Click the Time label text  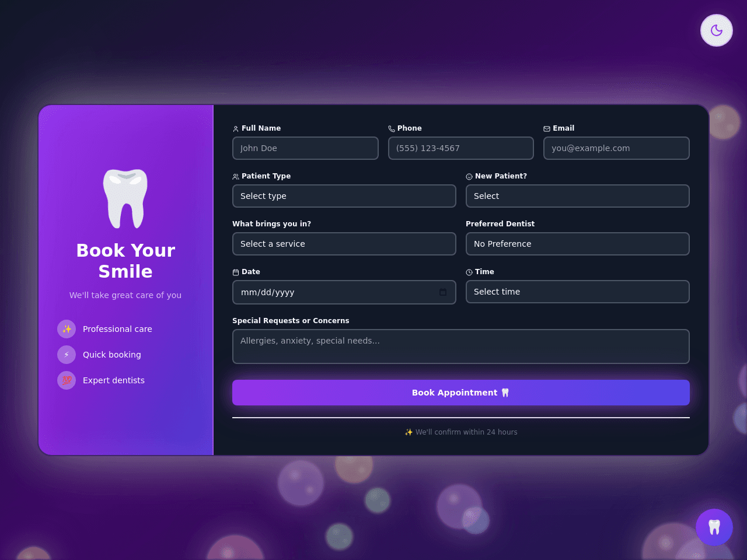484,272
